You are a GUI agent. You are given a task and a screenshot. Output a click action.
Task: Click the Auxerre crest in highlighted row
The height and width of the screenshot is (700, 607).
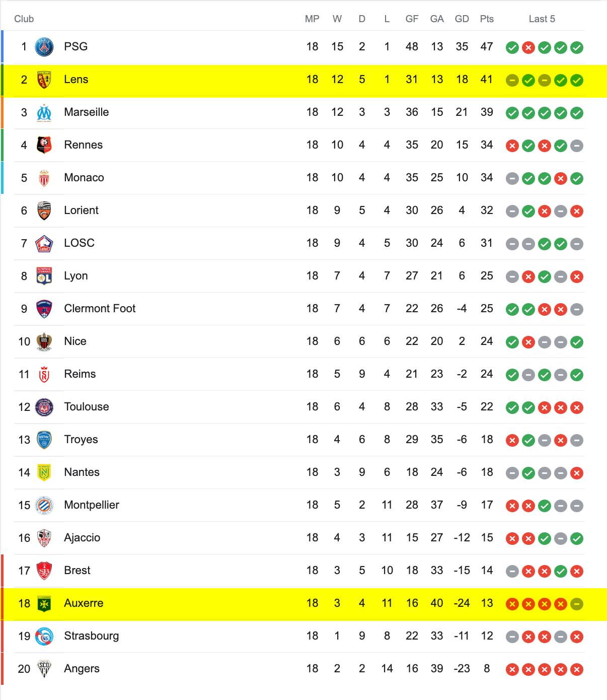point(44,604)
